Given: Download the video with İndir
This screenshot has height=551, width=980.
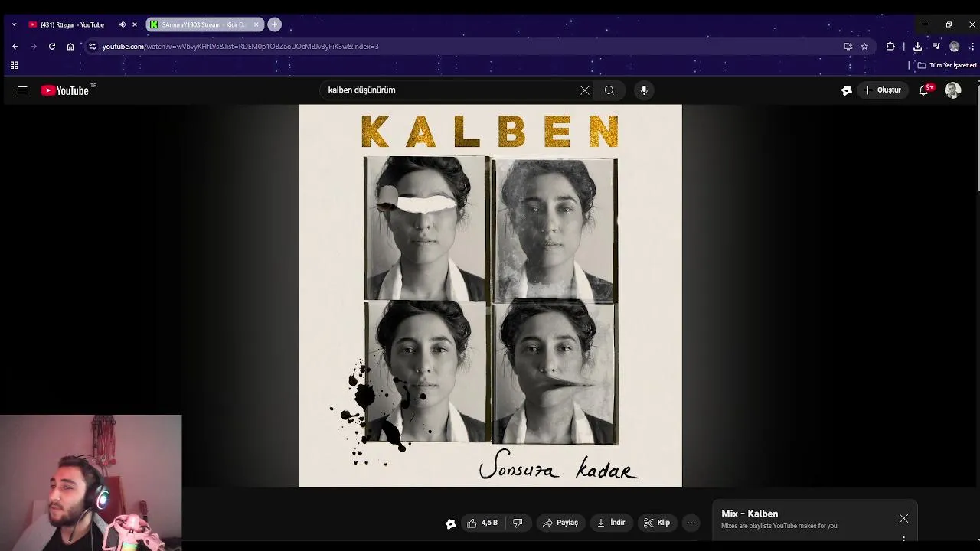Looking at the screenshot, I should (611, 523).
